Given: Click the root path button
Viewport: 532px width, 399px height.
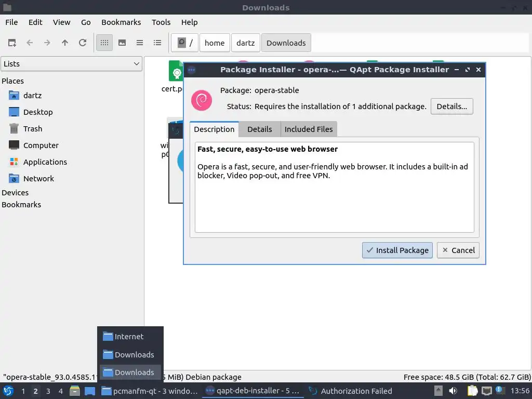Looking at the screenshot, I should click(x=184, y=43).
